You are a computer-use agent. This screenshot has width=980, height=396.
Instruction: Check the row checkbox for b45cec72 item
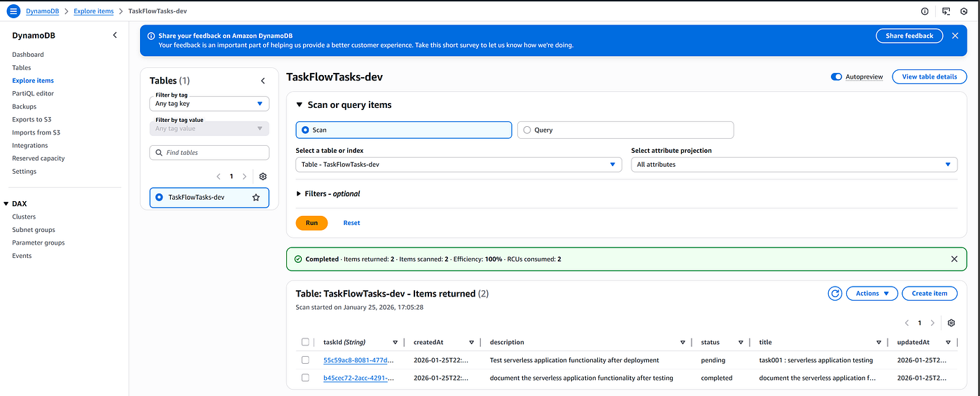(x=305, y=378)
